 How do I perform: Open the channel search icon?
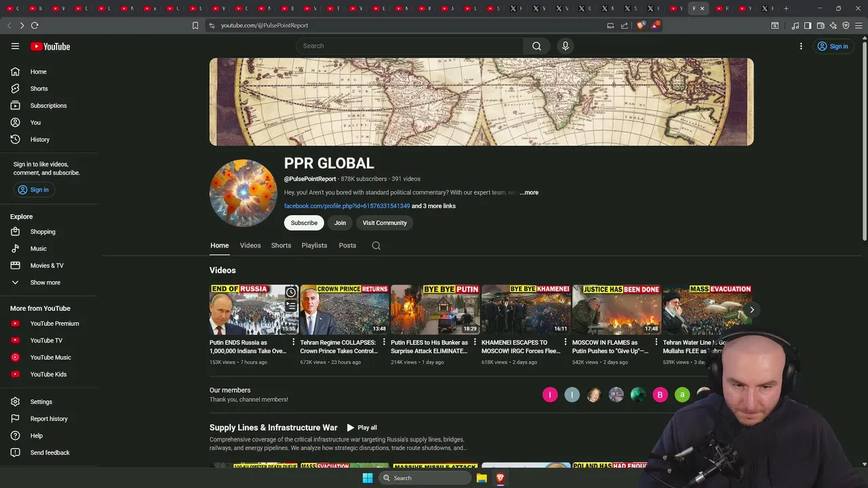(376, 245)
